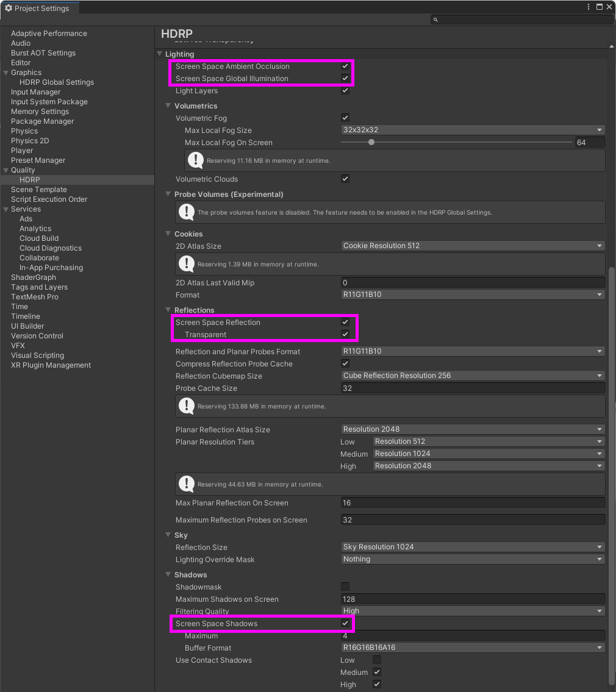Screen dimensions: 616x692
Task: Open Planar Reflection Atlas Size dropdown
Action: click(x=473, y=429)
